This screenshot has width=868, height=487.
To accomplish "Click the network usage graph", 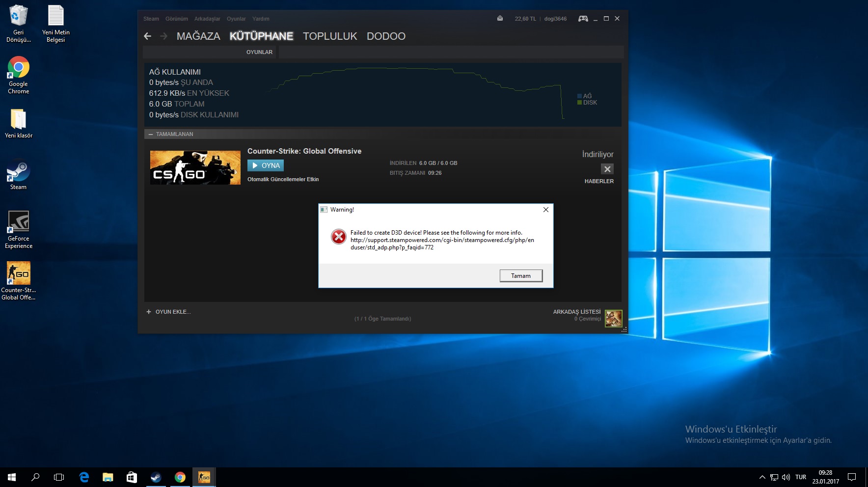I will click(416, 93).
